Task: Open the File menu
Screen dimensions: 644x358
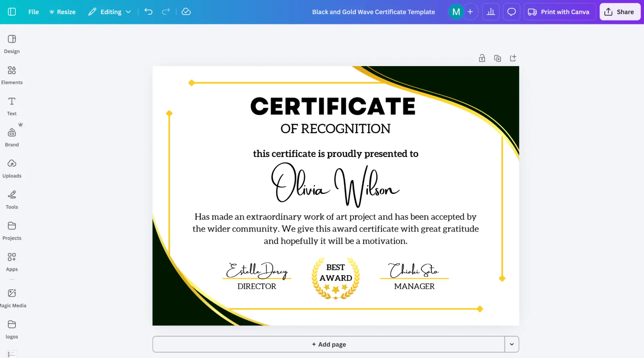Action: tap(33, 12)
